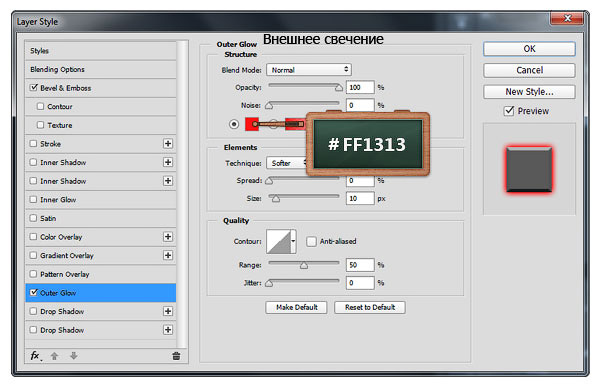
Task: Click the Jitter value field
Action: (x=360, y=283)
